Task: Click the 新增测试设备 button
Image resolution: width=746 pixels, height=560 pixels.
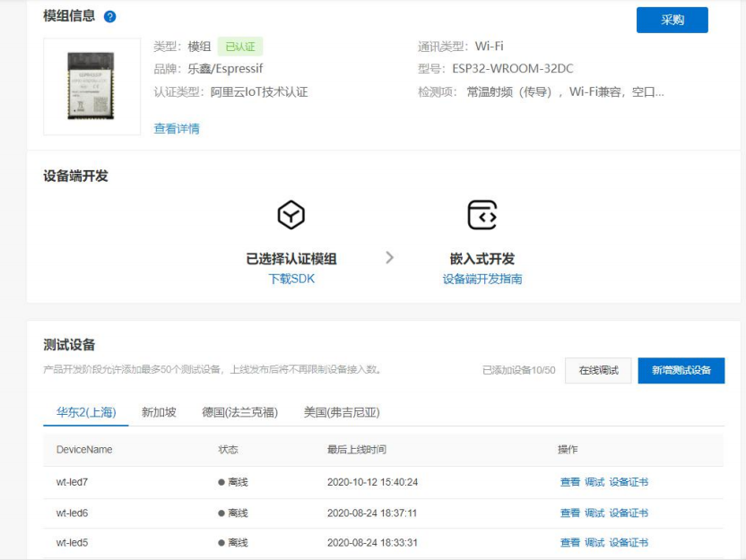Action: tap(683, 369)
